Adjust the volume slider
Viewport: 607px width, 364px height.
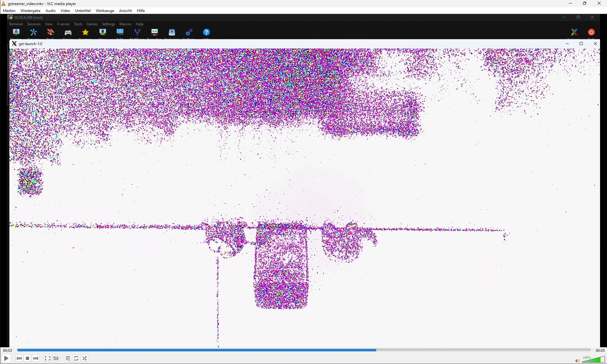593,360
